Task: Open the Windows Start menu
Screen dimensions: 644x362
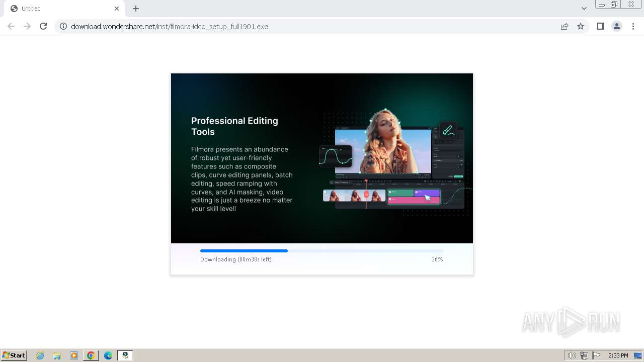Action: click(14, 355)
